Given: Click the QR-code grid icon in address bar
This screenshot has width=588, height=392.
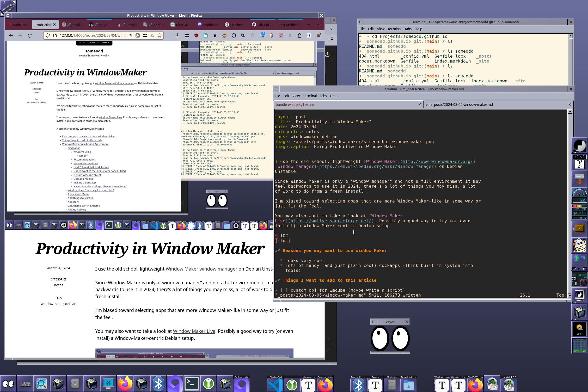Looking at the screenshot, I should click(145, 35).
